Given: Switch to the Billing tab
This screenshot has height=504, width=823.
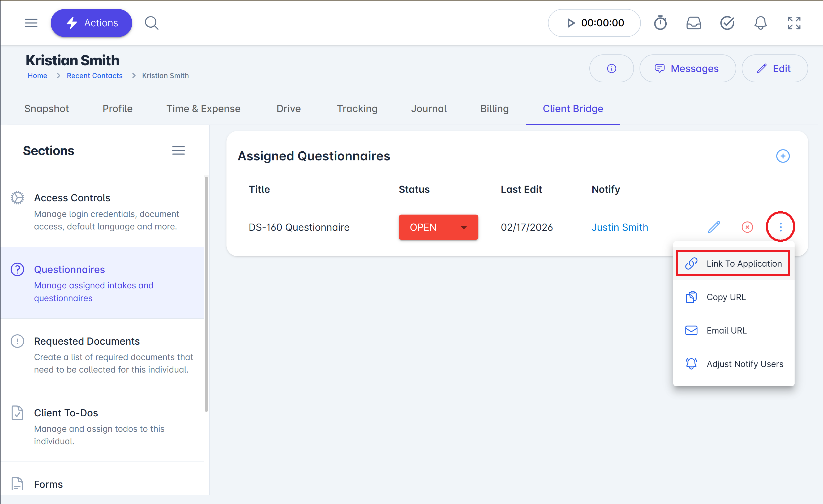Looking at the screenshot, I should tap(494, 109).
